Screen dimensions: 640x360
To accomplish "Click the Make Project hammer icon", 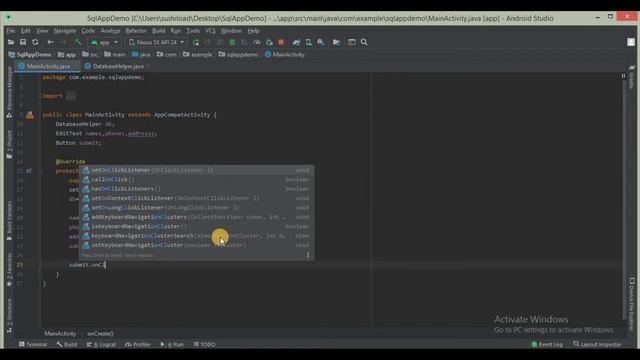I will tap(78, 42).
